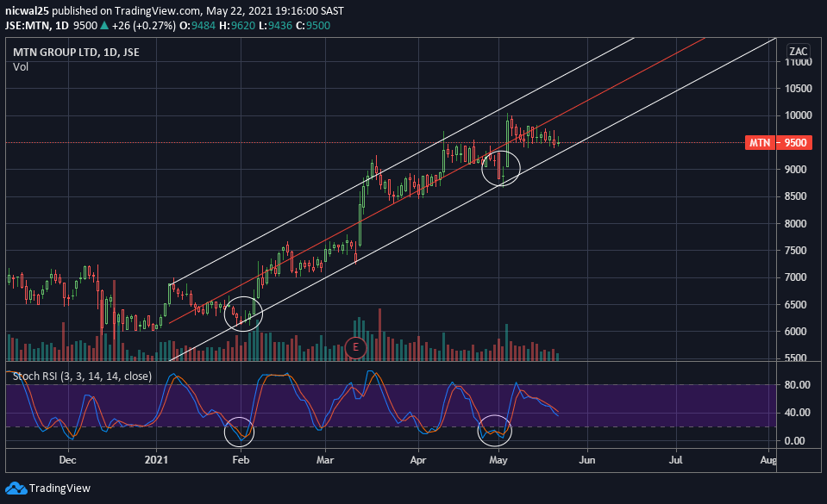Click the 8000 price axis label
The height and width of the screenshot is (504, 827).
(x=795, y=223)
